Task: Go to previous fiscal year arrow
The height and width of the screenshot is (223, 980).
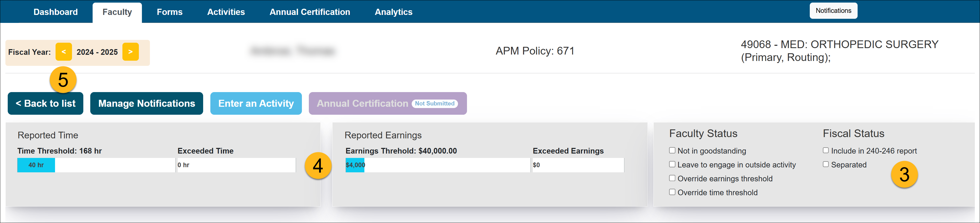Action: pyautogui.click(x=64, y=52)
